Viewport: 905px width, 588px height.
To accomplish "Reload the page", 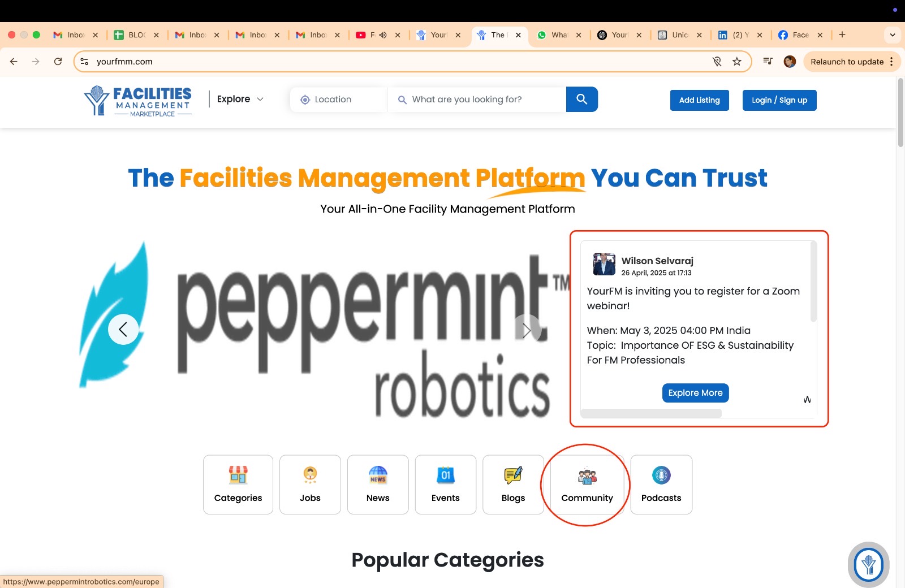I will point(58,62).
